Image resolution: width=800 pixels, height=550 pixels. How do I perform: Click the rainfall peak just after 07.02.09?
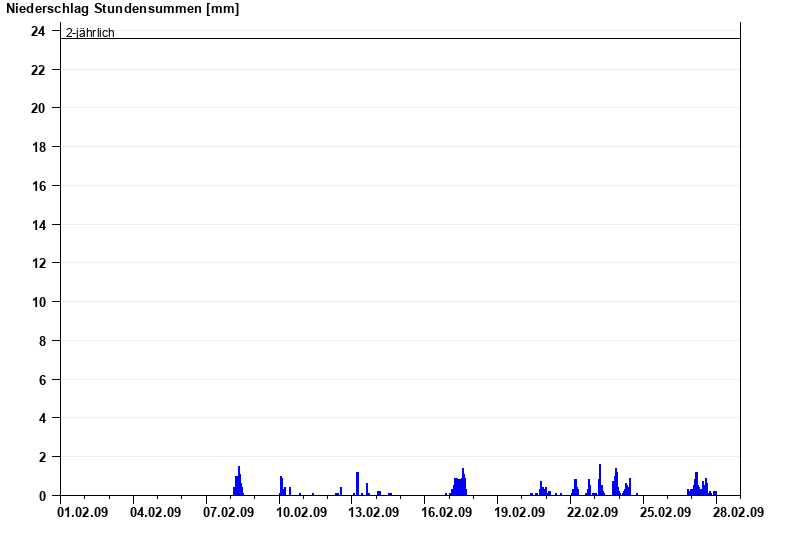(x=239, y=481)
